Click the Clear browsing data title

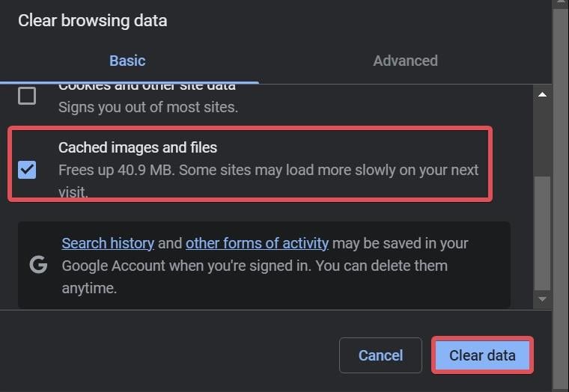[x=93, y=21]
